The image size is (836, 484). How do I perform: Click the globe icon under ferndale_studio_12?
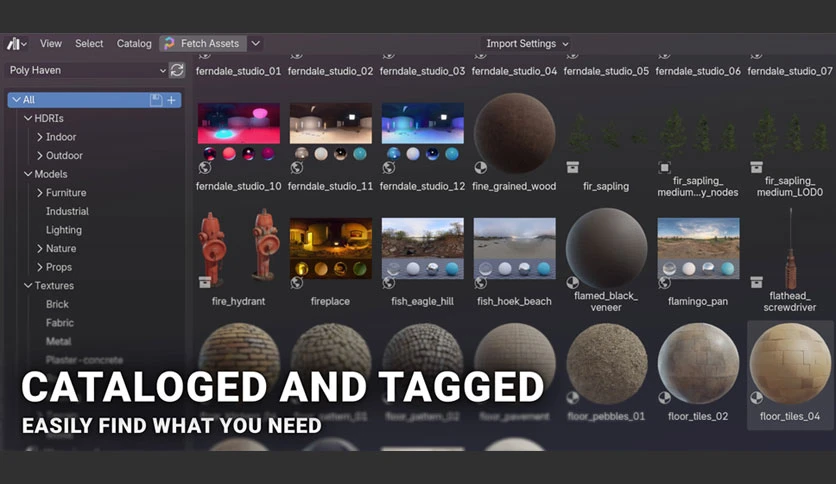pyautogui.click(x=389, y=168)
